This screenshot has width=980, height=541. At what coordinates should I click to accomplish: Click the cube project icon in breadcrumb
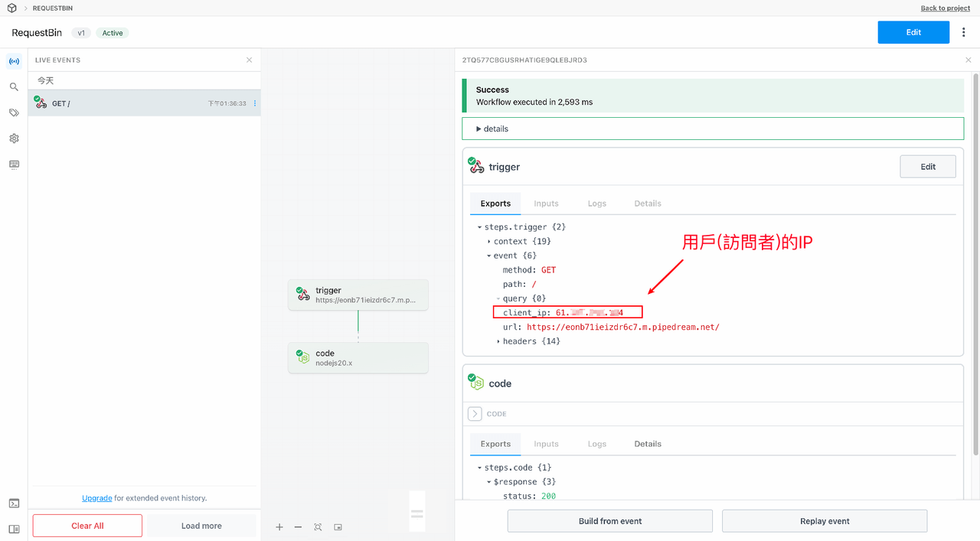click(x=11, y=8)
